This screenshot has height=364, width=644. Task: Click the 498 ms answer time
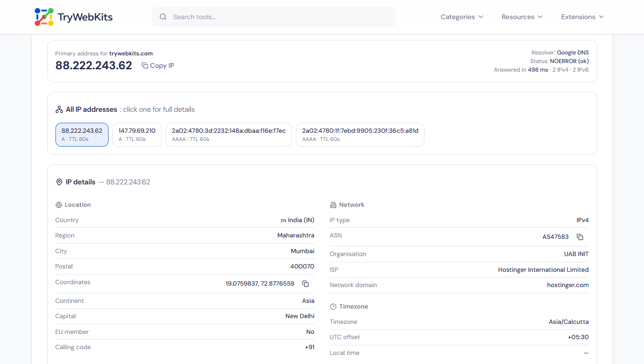click(x=538, y=70)
